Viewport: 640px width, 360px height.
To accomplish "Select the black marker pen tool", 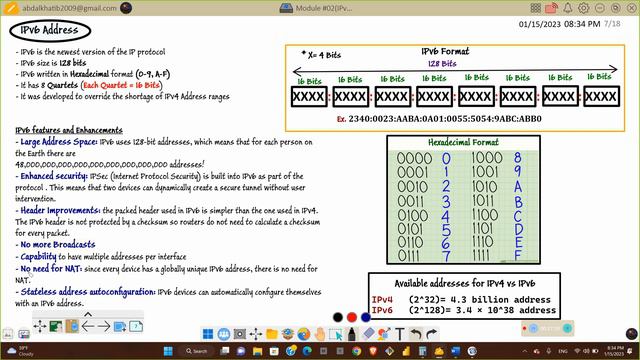I will click(351, 334).
